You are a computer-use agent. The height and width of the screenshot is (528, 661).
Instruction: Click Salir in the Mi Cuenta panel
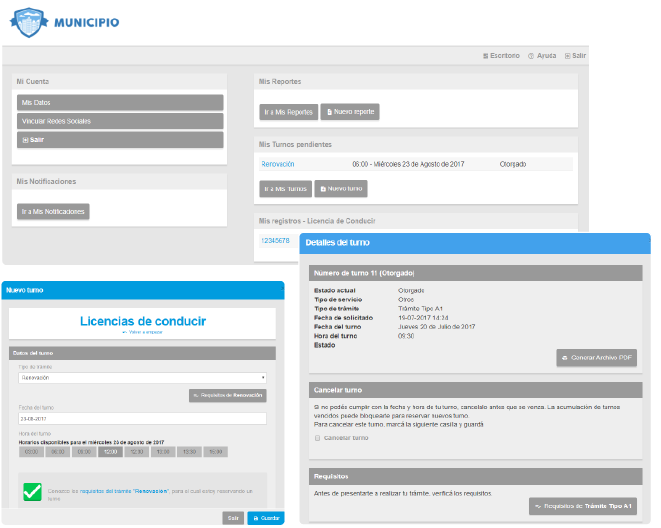(120, 140)
